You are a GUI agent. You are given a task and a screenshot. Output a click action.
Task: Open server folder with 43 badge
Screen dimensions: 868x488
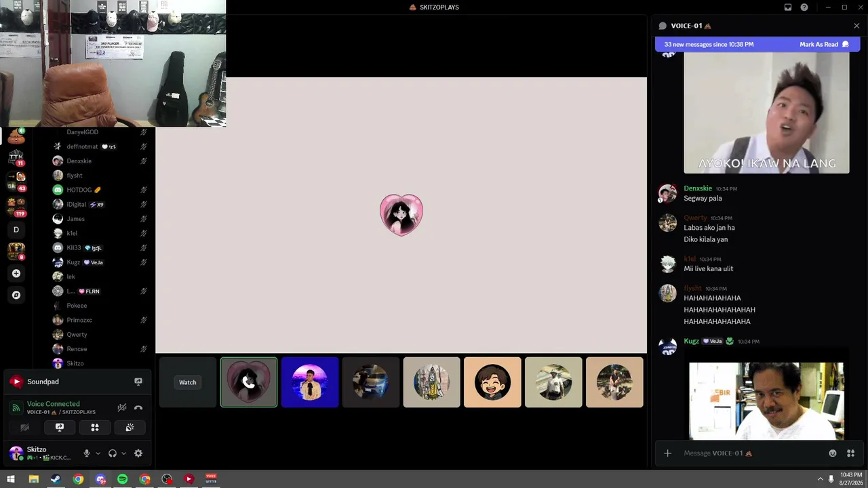coord(16,182)
